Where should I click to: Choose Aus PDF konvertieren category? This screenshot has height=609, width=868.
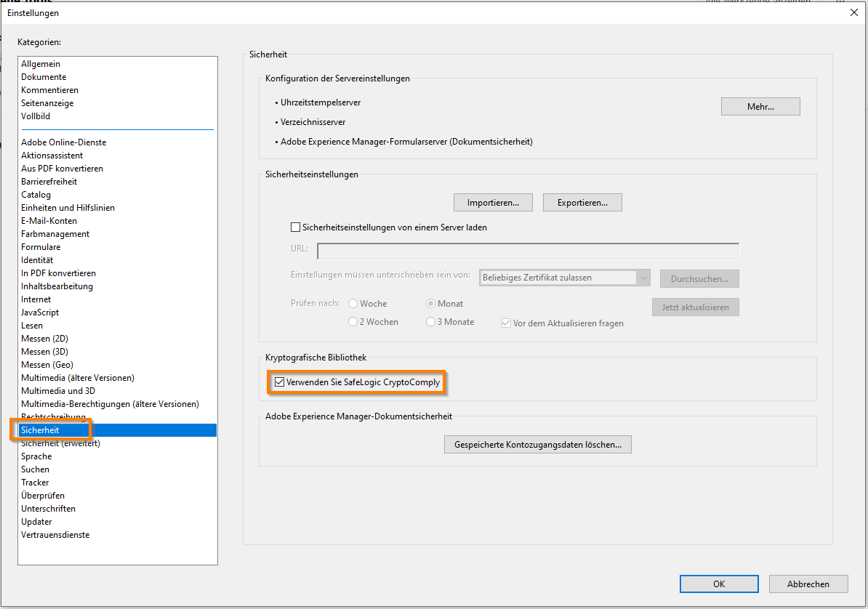coord(62,169)
